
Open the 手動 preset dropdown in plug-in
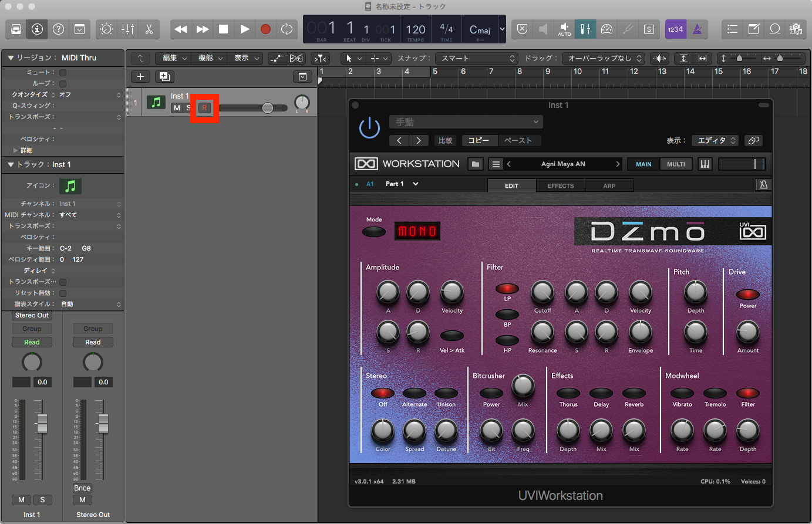click(466, 122)
